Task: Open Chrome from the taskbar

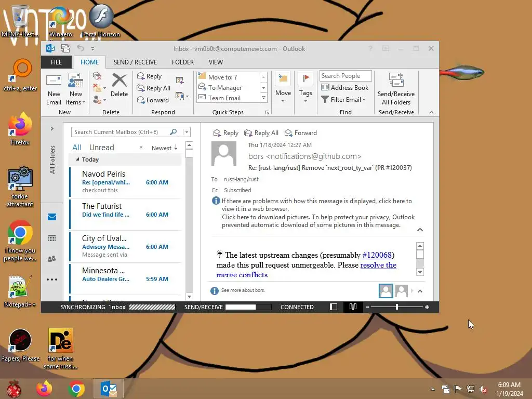Action: coord(76,389)
